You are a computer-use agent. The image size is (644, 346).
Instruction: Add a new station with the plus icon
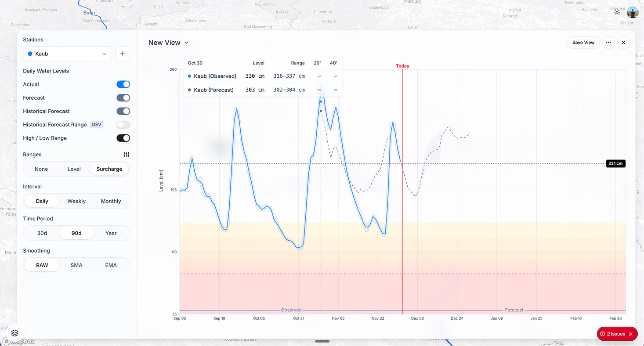point(122,53)
